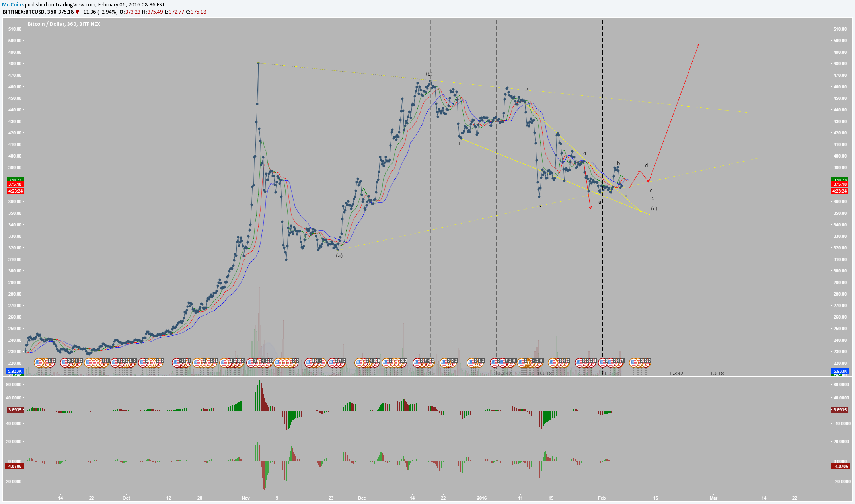Click the close value 'C:375.18' in header
This screenshot has height=504, width=855.
click(x=196, y=12)
